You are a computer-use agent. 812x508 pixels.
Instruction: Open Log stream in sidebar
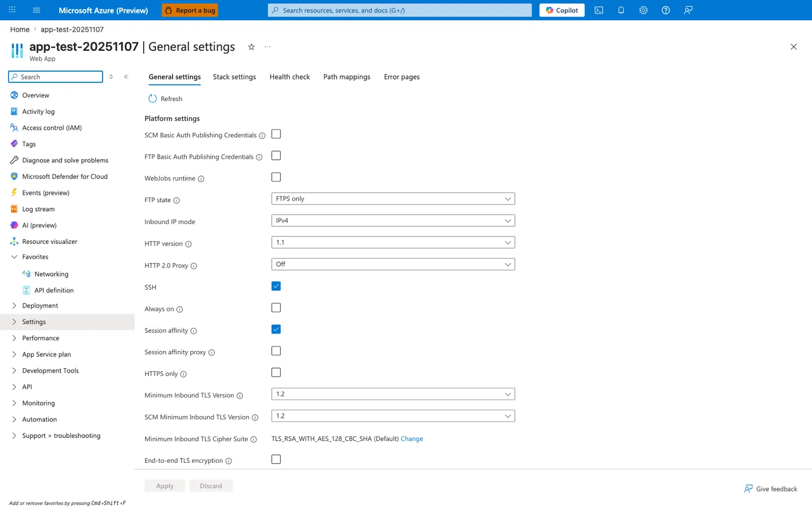[38, 209]
